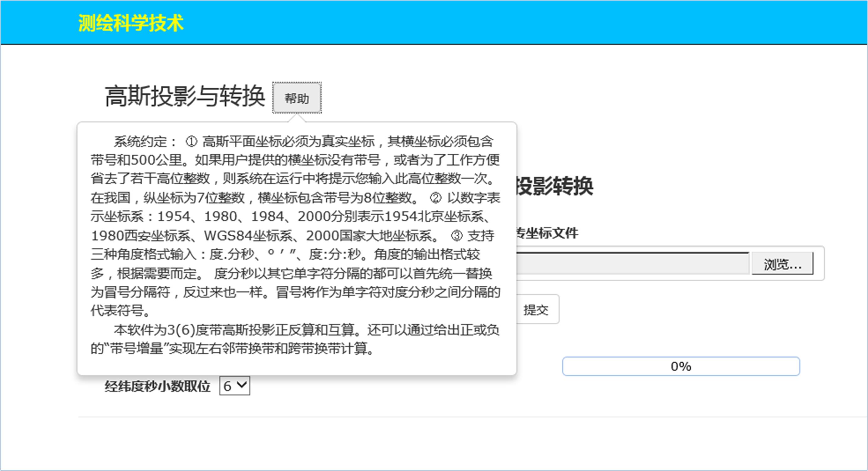Click the gray file path field
The width and height of the screenshot is (868, 471).
tap(633, 264)
